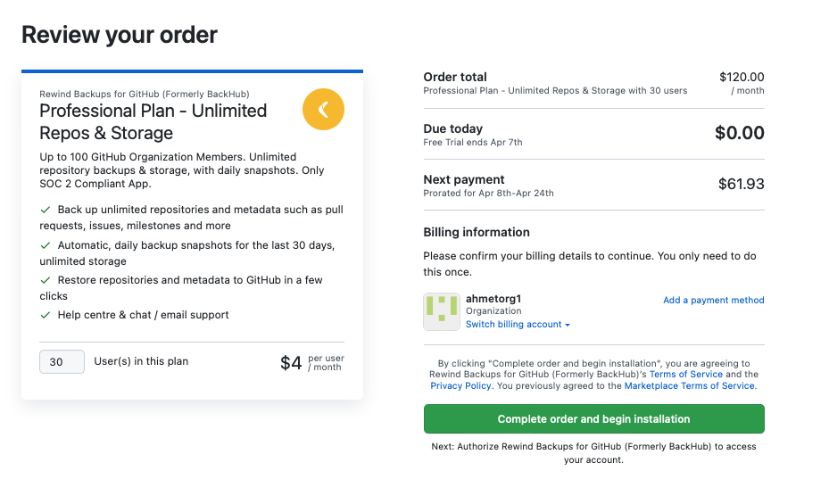The image size is (829, 504).
Task: Click checkmark beside 'Help centre & chat'
Action: click(x=46, y=315)
